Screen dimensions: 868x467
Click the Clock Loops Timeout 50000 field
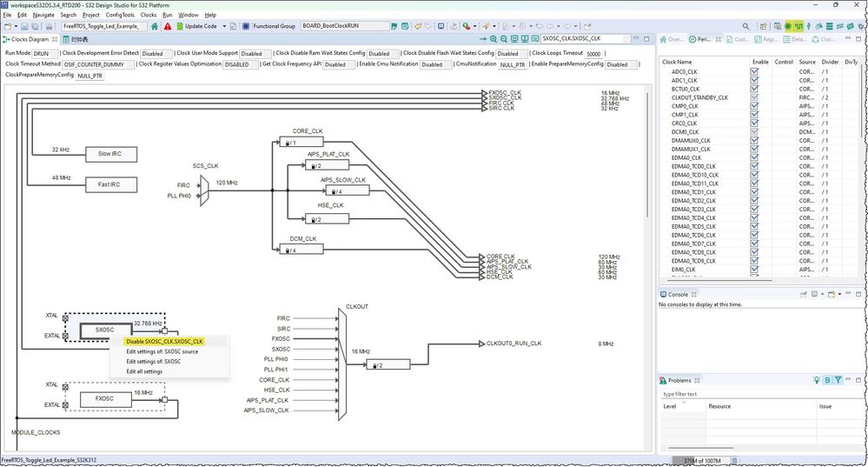point(593,54)
